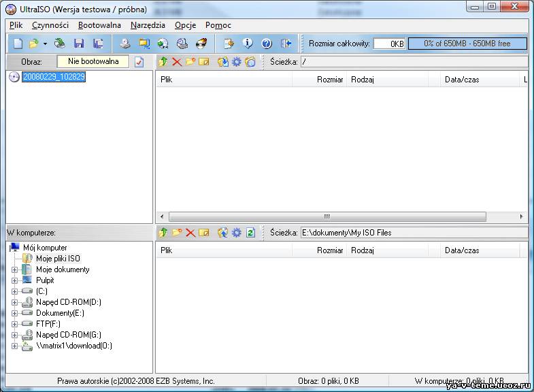Click the extract icon in image pane toolbar
534x392 pixels.
point(223,62)
